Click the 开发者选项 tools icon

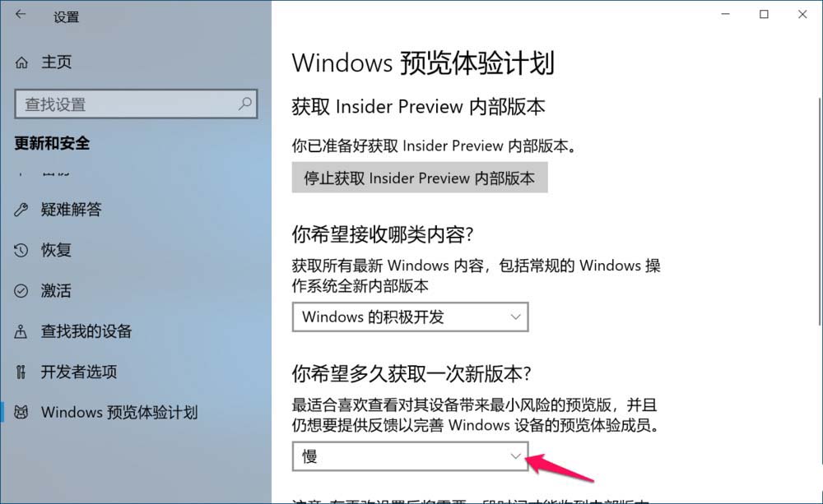[21, 372]
